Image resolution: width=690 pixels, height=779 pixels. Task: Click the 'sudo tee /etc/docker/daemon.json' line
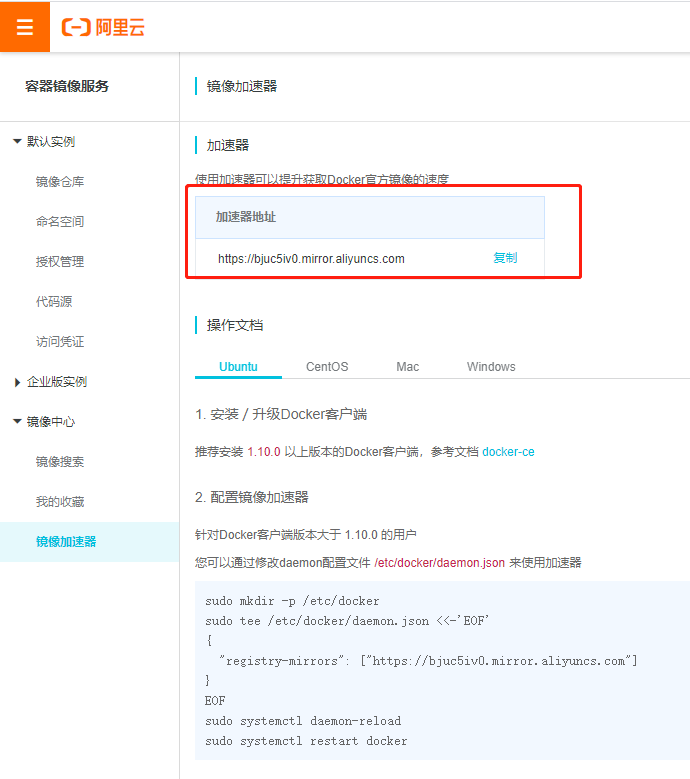pyautogui.click(x=347, y=621)
